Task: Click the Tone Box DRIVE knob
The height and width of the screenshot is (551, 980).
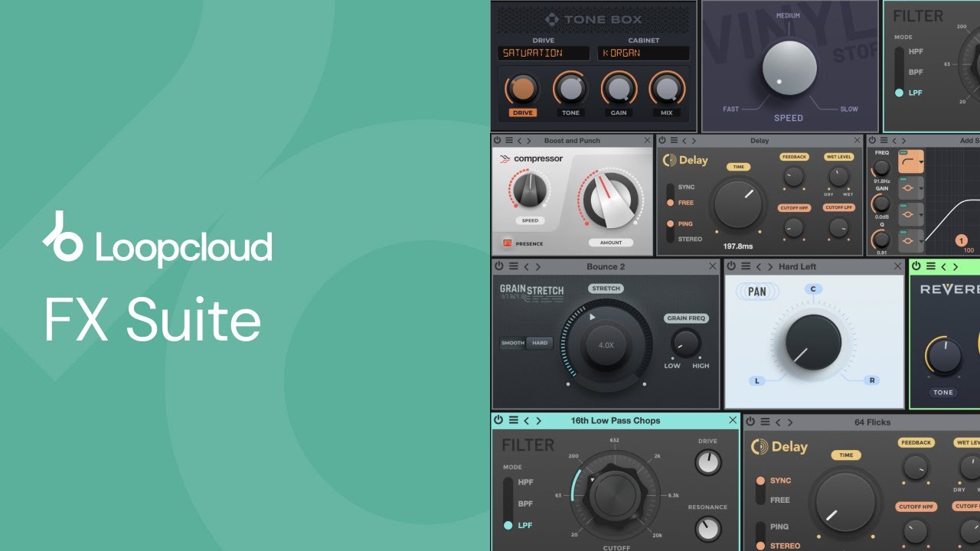Action: (x=522, y=90)
